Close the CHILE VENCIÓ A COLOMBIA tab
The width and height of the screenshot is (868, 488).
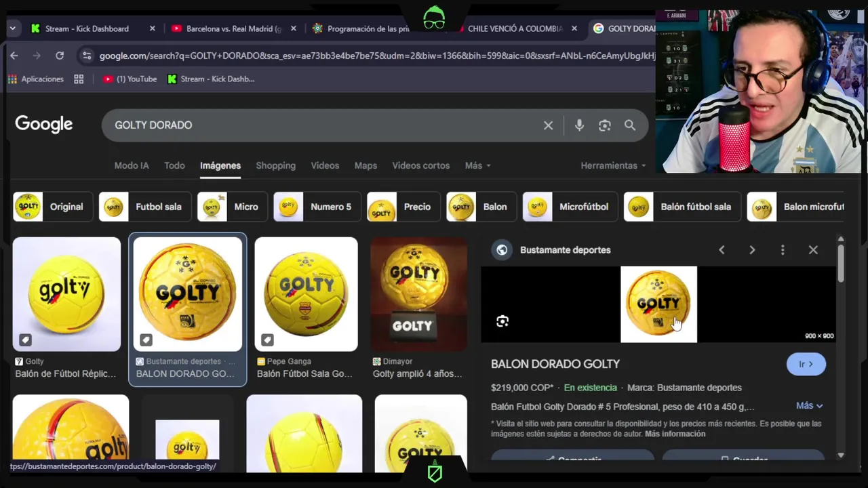574,28
